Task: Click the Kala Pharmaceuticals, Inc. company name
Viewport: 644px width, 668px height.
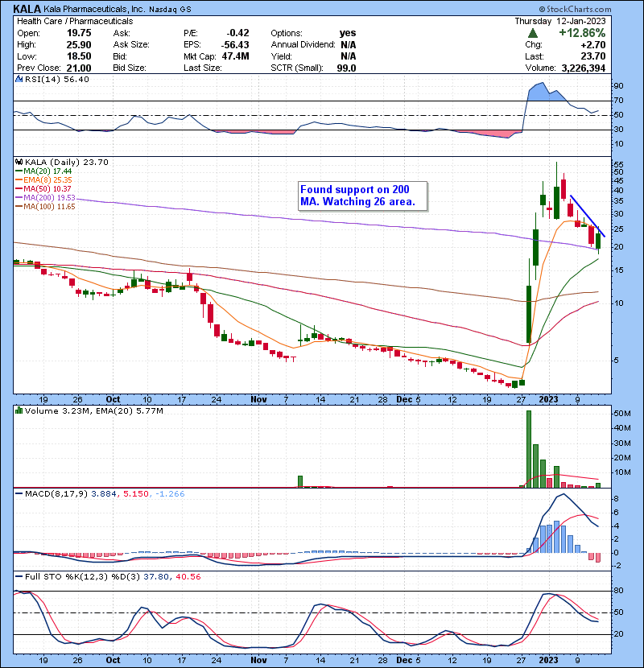Action: pos(94,9)
